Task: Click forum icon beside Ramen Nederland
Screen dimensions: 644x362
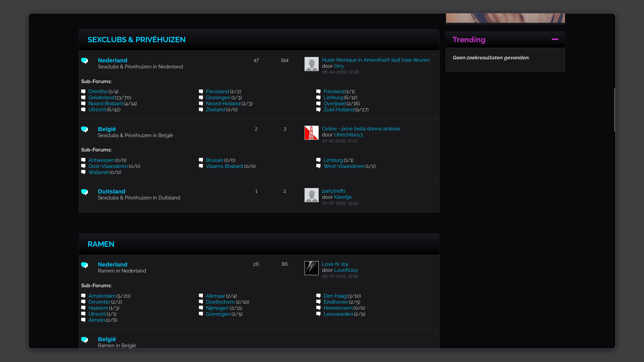Action: tap(85, 265)
